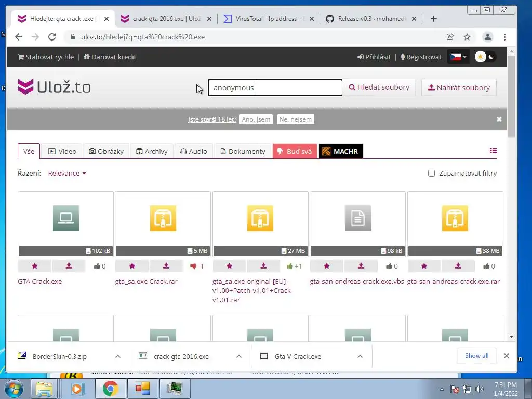Image resolution: width=532 pixels, height=399 pixels.
Task: Decline age with Ne, nejsem
Action: (x=295, y=119)
